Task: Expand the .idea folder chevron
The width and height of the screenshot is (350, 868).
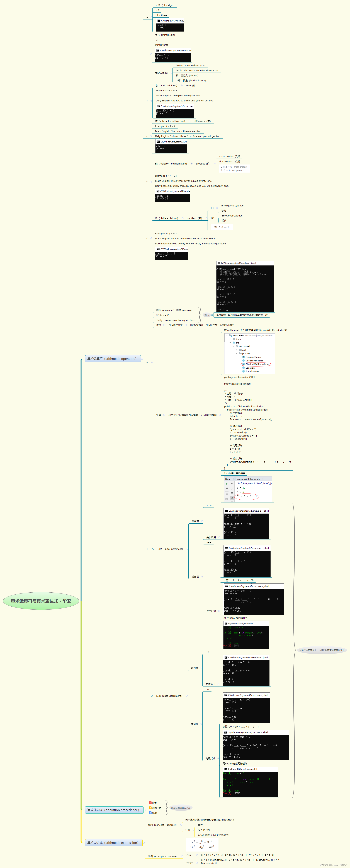Action: 230,339
